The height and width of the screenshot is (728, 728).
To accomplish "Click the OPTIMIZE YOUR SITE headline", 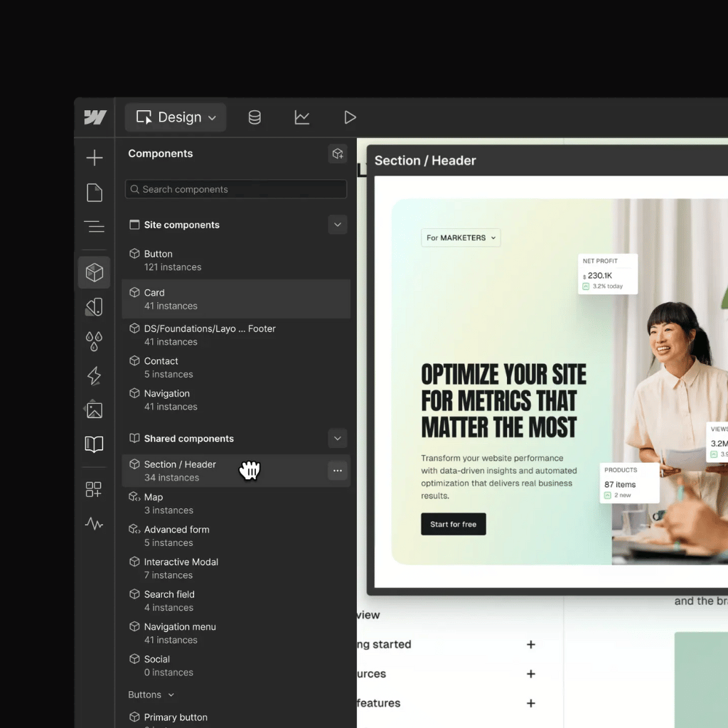I will (504, 401).
